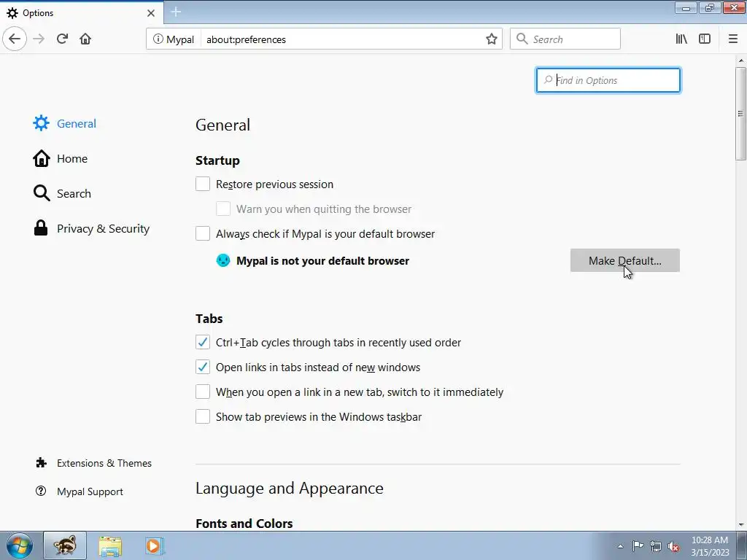Open the media player taskbar icon

(x=154, y=545)
